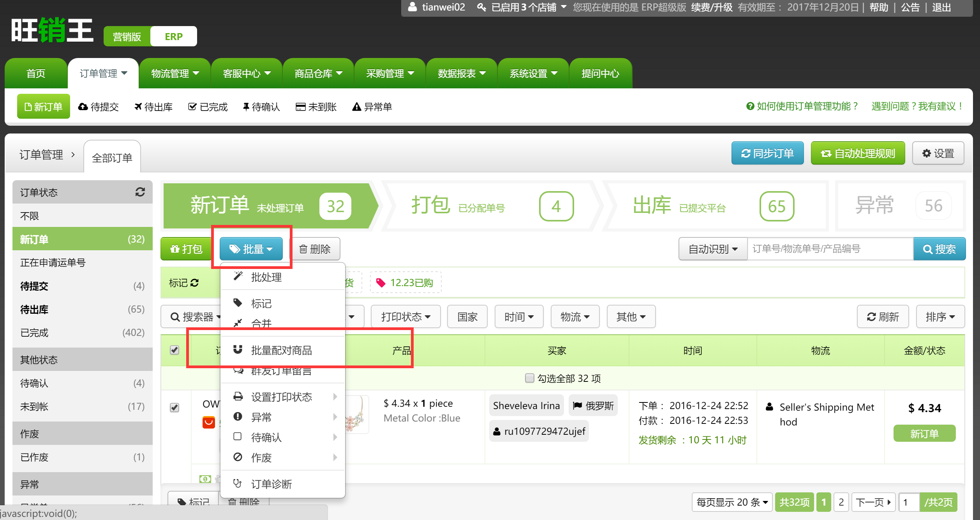Expand the 已启用3个店铺 store dropdown
This screenshot has height=520, width=980.
pos(529,7)
